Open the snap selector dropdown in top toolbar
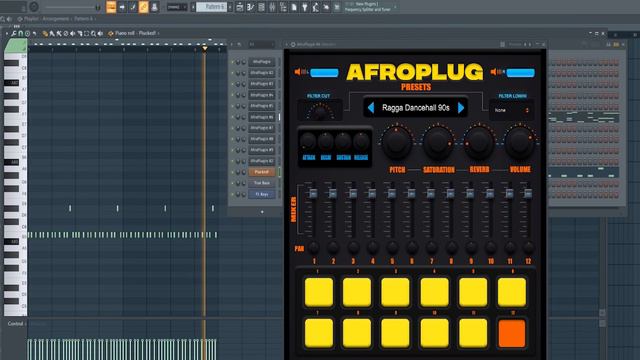This screenshot has width=640, height=360. pos(176,7)
